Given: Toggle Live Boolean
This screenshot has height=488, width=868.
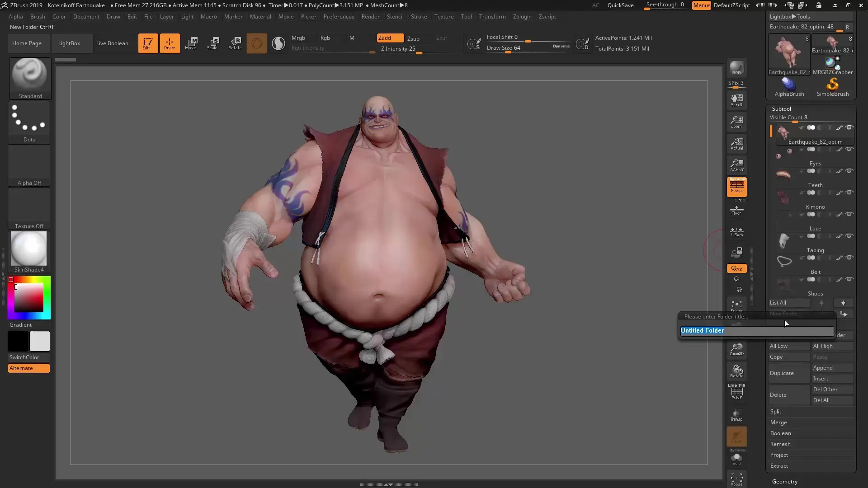Looking at the screenshot, I should click(x=112, y=43).
